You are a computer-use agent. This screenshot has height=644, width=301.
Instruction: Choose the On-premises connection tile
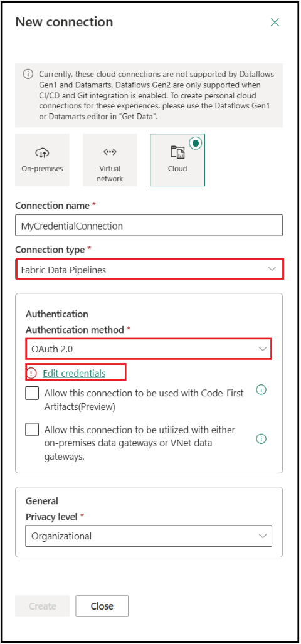(42, 160)
